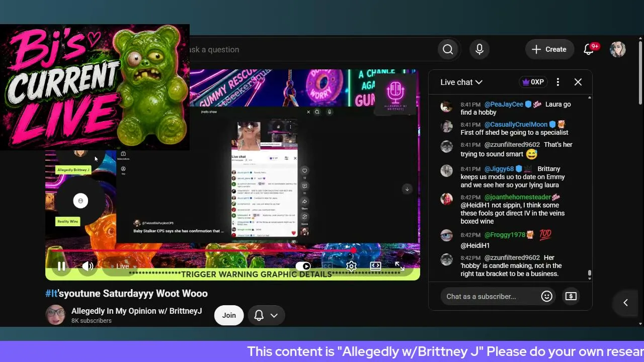
Task: Open the player settings gear
Action: [x=351, y=266]
